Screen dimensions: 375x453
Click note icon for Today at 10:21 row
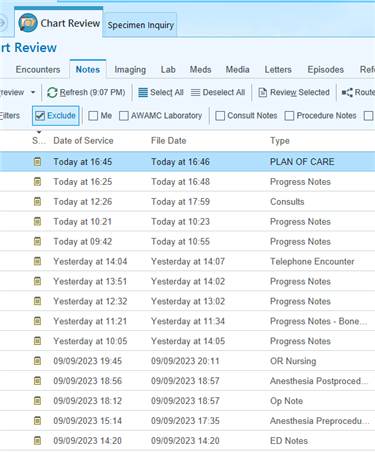coord(38,221)
